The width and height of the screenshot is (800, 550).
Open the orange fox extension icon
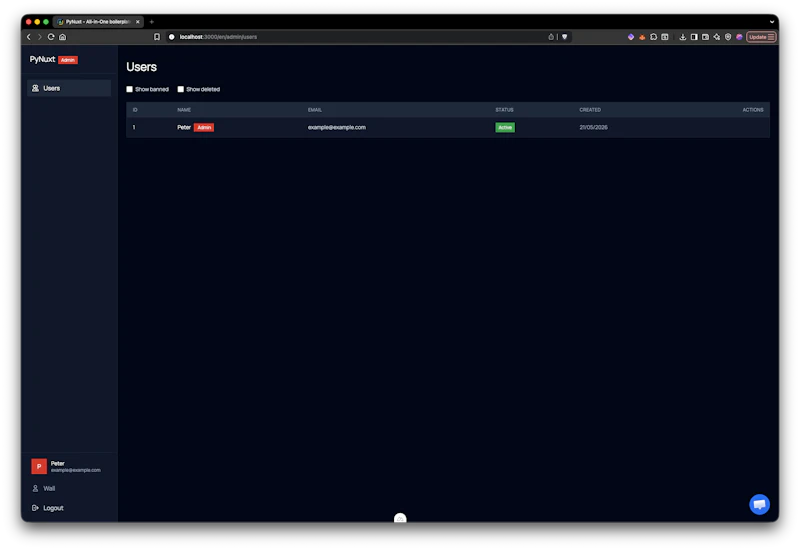click(x=642, y=37)
